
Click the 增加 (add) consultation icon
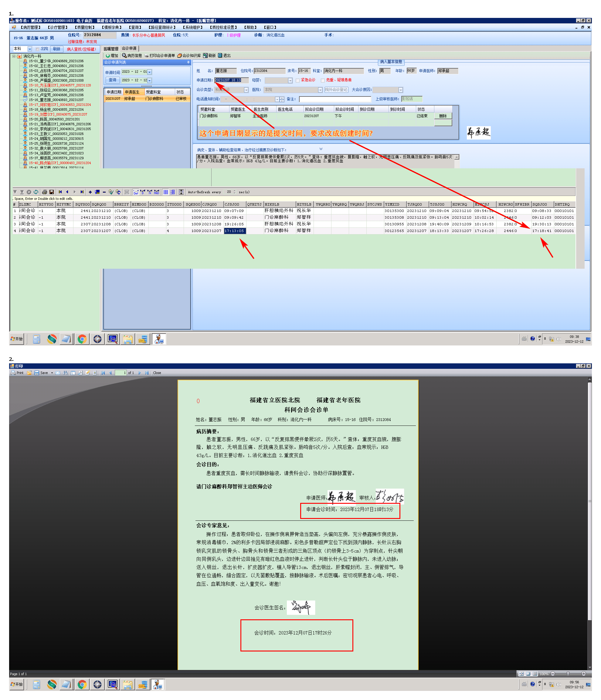pyautogui.click(x=108, y=56)
